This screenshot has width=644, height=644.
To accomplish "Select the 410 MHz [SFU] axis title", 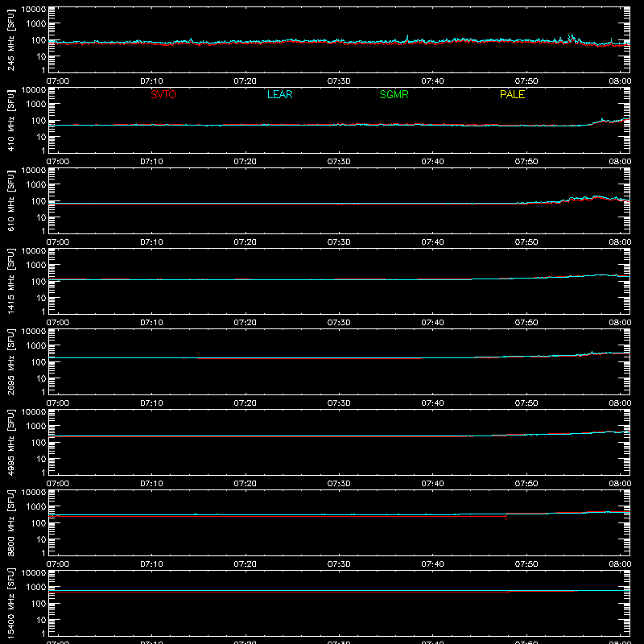I will (x=10, y=121).
